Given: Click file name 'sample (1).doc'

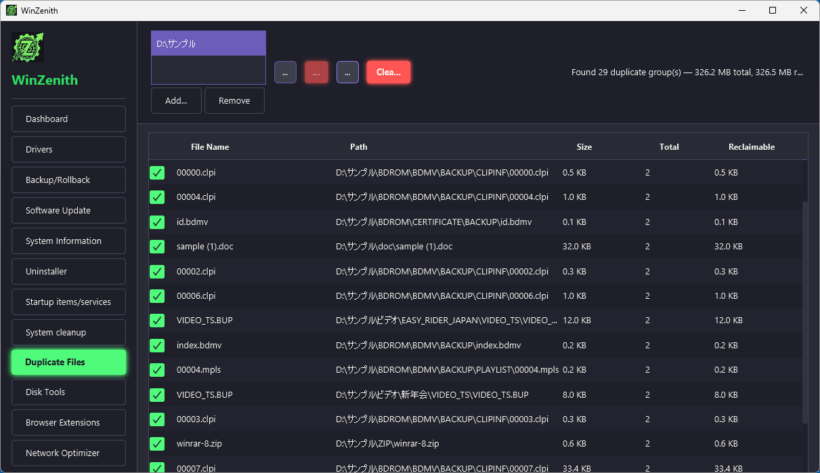Looking at the screenshot, I should (204, 246).
